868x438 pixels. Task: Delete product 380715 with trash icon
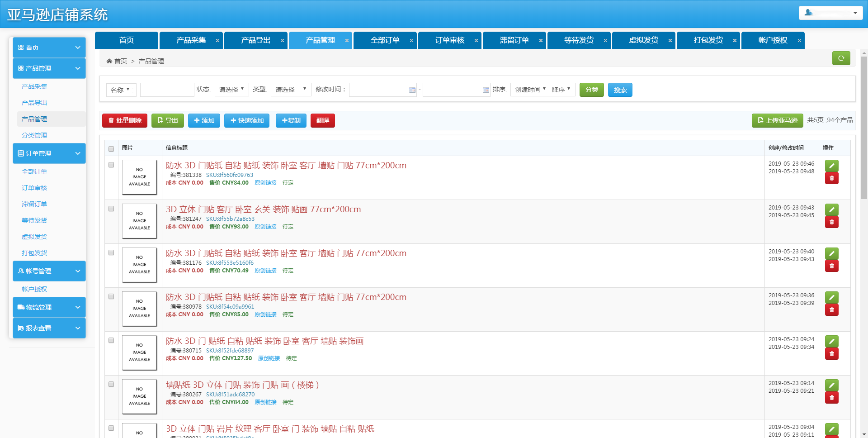tap(831, 354)
